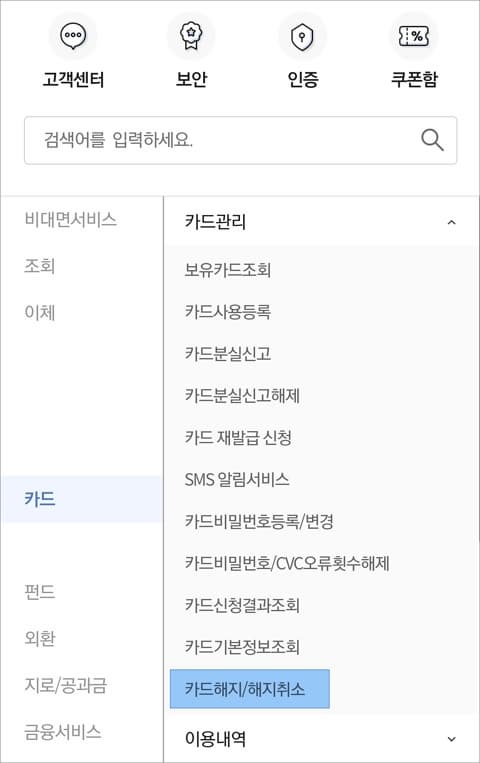The height and width of the screenshot is (763, 480).
Task: Expand the 이용내역 section chevron
Action: [451, 739]
